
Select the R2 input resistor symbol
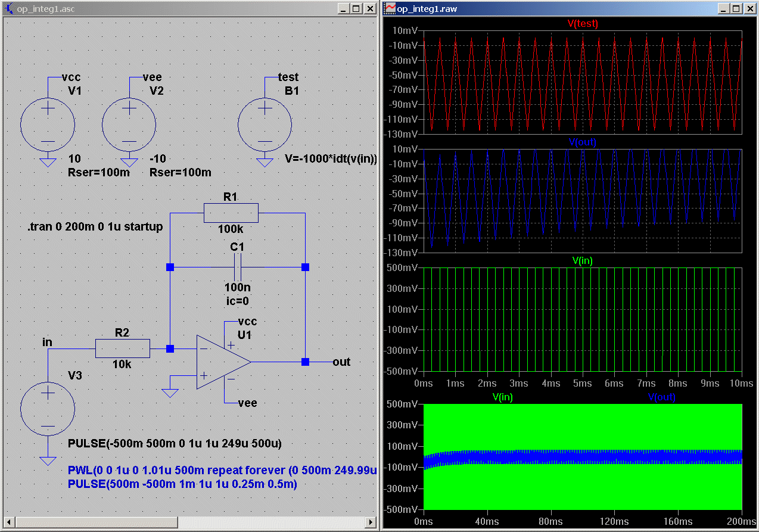122,349
